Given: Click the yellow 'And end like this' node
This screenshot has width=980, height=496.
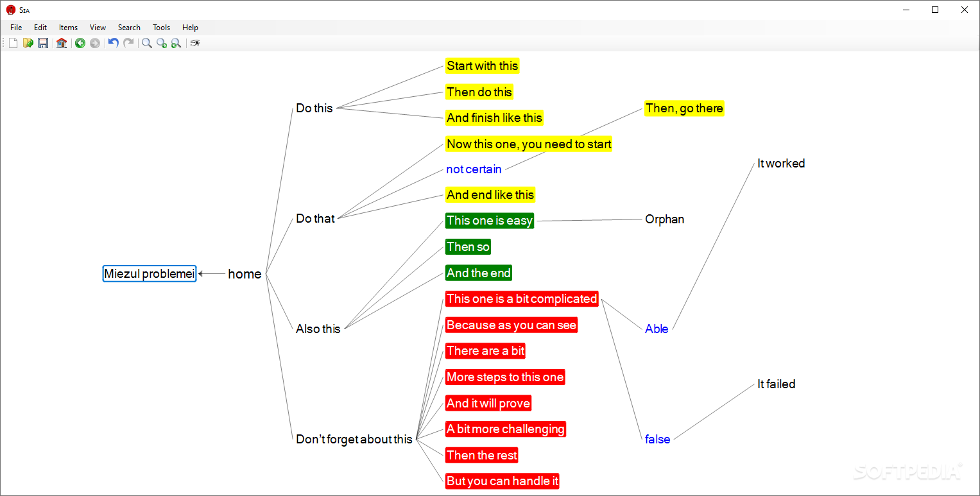Looking at the screenshot, I should pyautogui.click(x=490, y=195).
